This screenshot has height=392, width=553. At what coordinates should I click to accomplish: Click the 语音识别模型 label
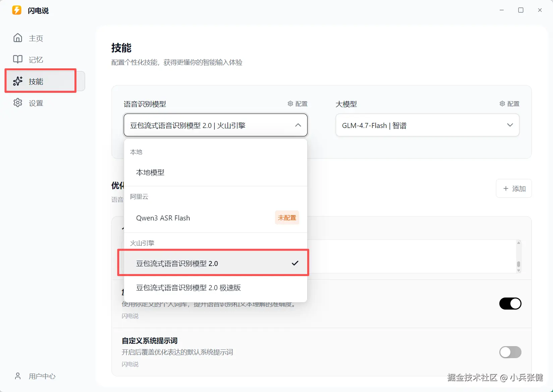(x=145, y=104)
